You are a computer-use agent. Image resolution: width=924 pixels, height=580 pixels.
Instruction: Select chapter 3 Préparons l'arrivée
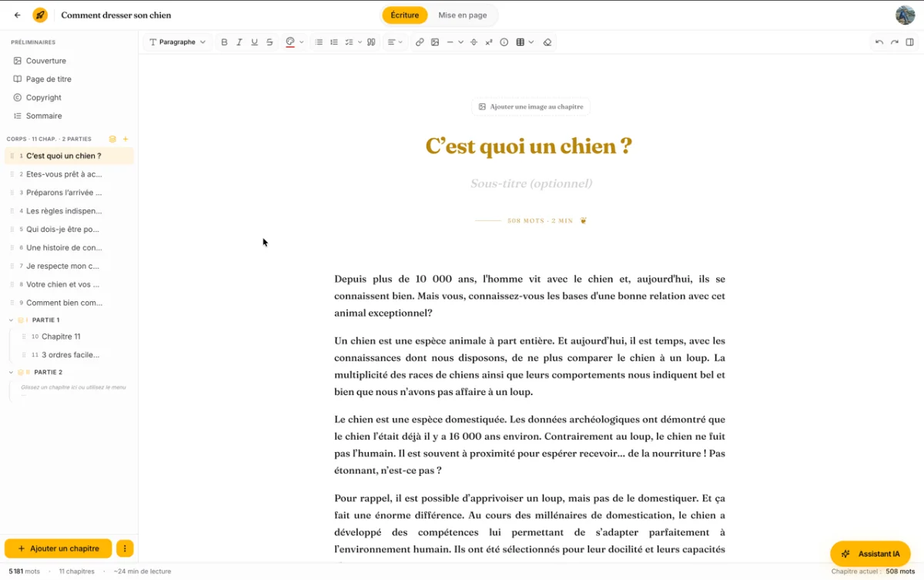69,193
